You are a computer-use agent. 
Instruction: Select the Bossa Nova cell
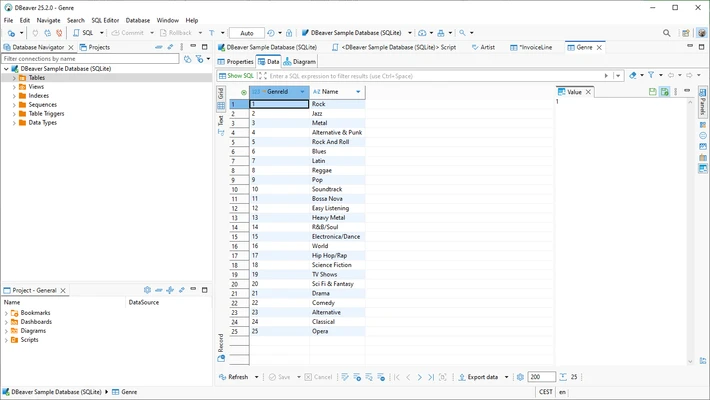[337, 199]
